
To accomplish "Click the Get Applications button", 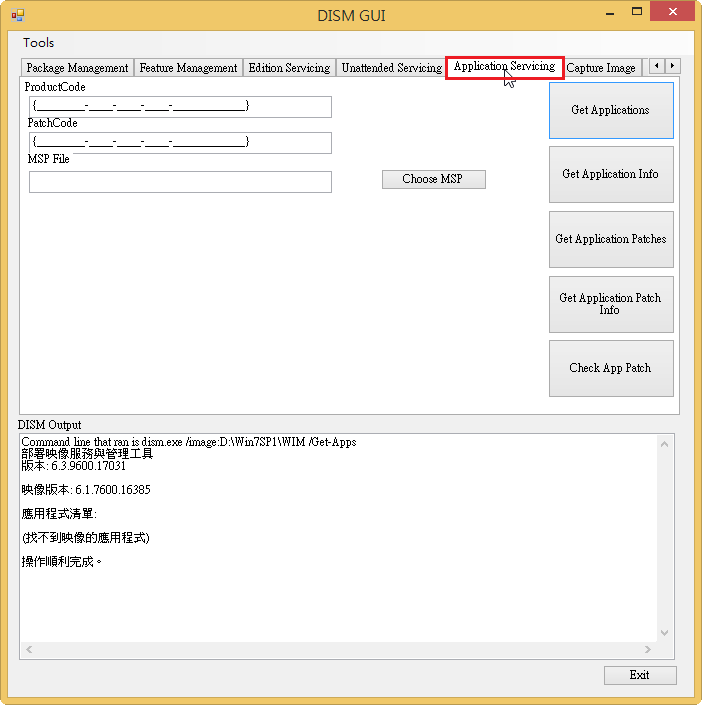I will pos(610,110).
